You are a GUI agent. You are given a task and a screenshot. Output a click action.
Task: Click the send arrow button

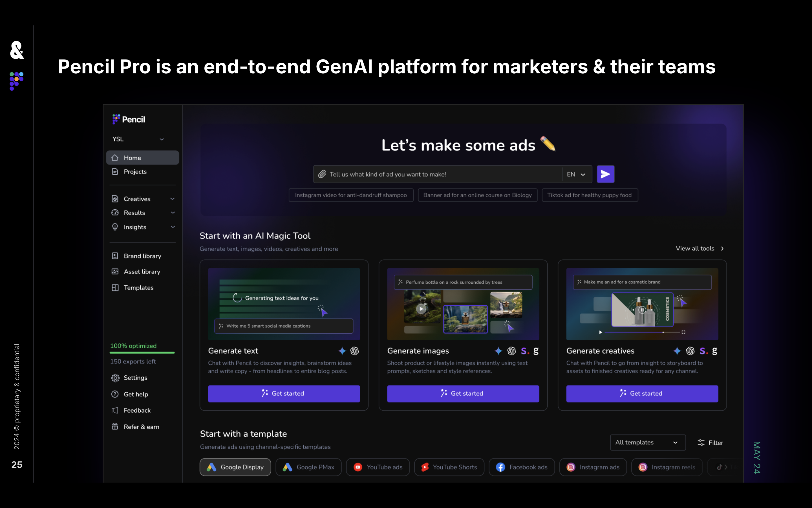[605, 174]
